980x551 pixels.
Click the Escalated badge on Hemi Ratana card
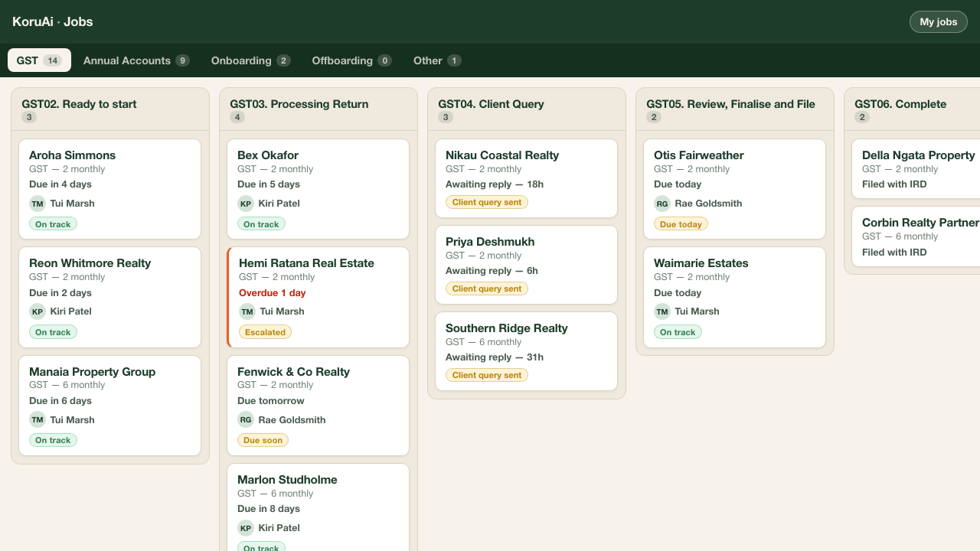point(265,332)
